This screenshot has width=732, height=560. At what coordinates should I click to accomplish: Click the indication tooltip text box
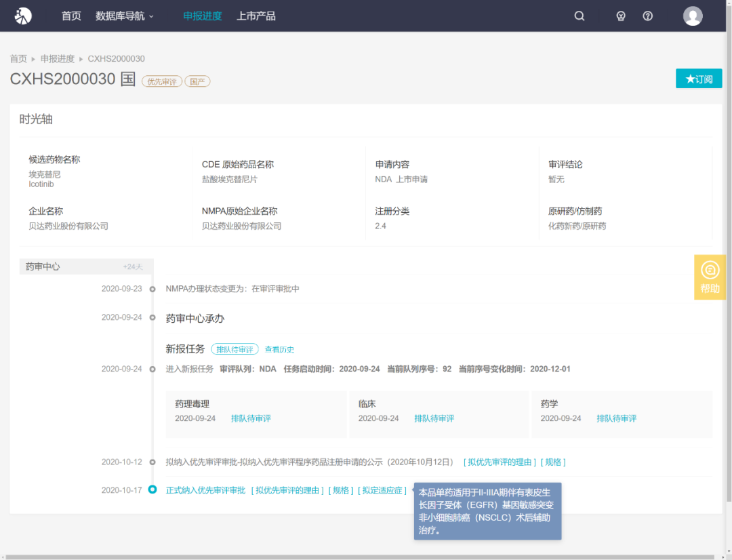pos(488,511)
